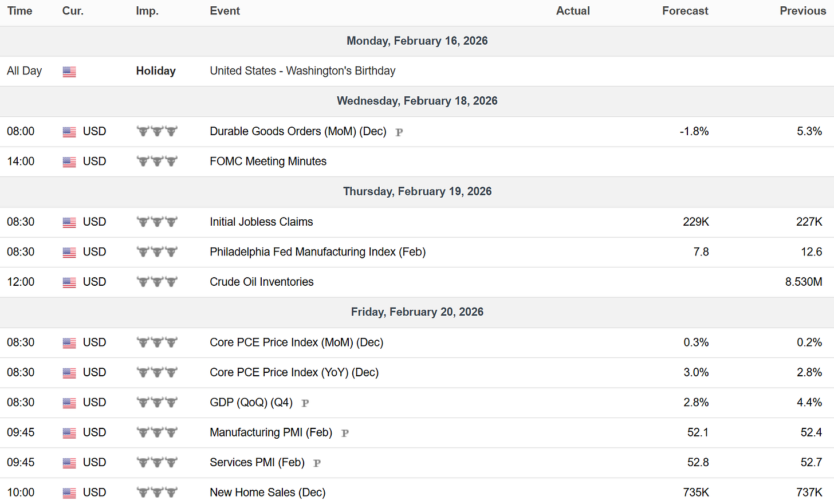This screenshot has height=504, width=834.
Task: Click the Previous column header
Action: point(802,11)
